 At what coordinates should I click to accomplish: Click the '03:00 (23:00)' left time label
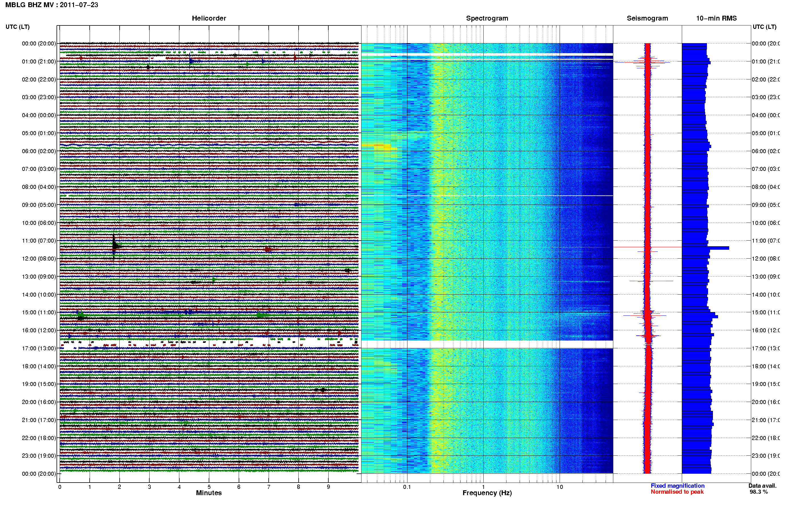39,97
